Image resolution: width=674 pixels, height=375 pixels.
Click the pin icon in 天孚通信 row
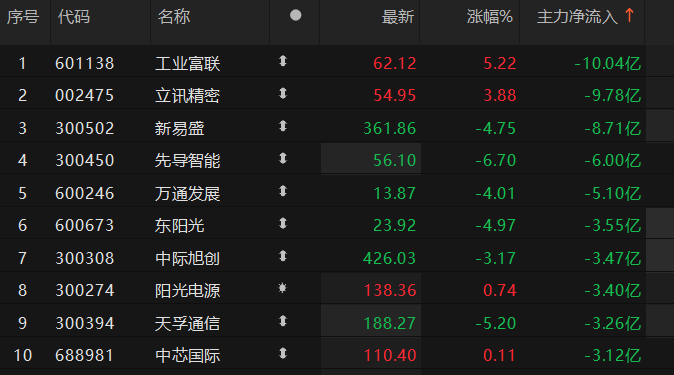(x=282, y=321)
